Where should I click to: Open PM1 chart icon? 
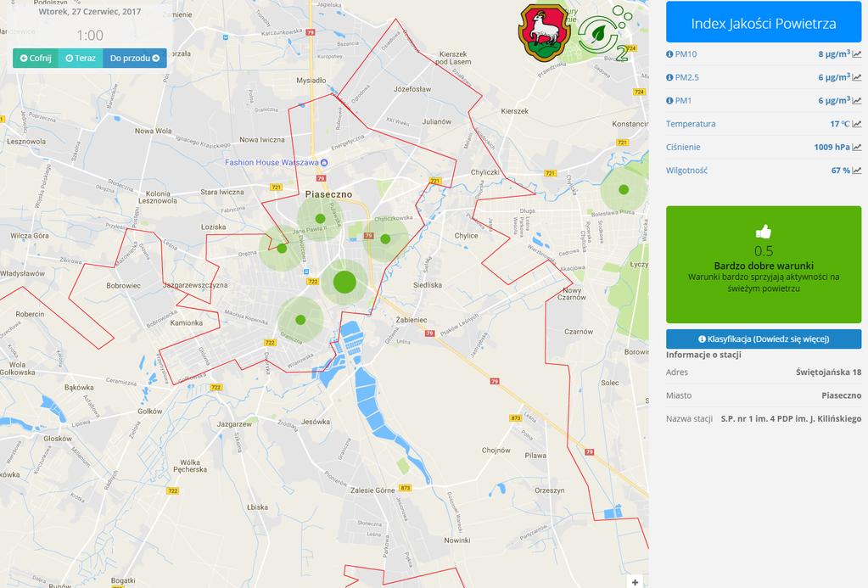(857, 101)
